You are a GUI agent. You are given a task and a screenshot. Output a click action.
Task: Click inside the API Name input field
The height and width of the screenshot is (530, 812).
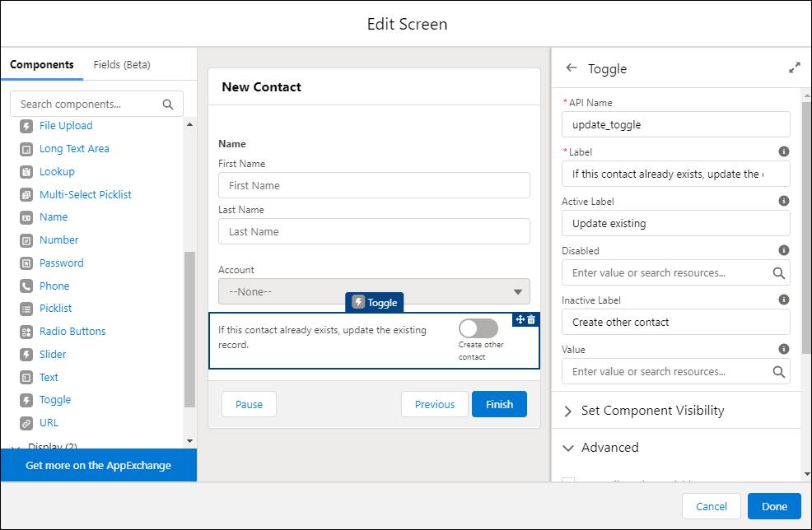[x=674, y=123]
